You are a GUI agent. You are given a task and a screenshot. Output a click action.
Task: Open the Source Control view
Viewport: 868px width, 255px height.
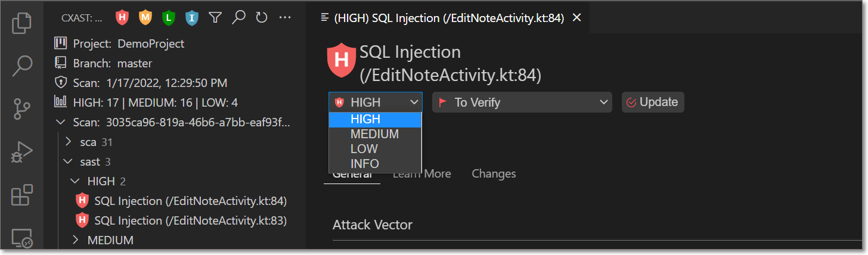tap(22, 110)
